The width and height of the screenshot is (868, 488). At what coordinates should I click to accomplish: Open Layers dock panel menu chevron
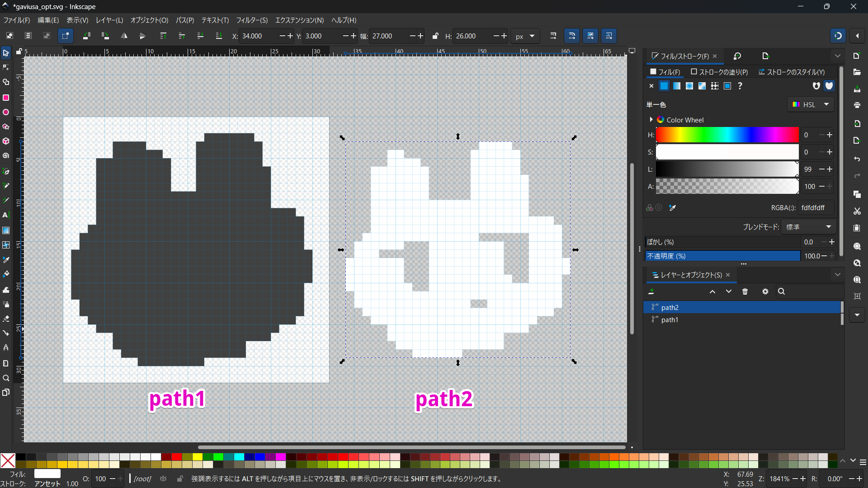[x=838, y=275]
